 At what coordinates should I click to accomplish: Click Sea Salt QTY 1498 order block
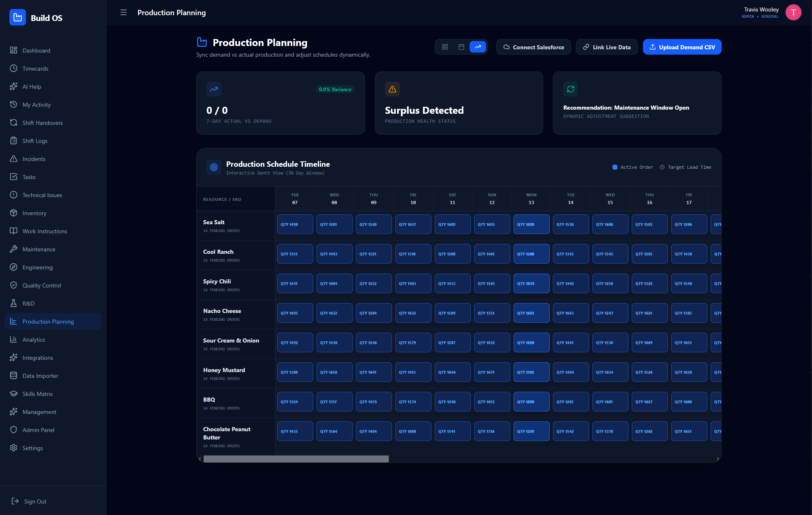295,224
